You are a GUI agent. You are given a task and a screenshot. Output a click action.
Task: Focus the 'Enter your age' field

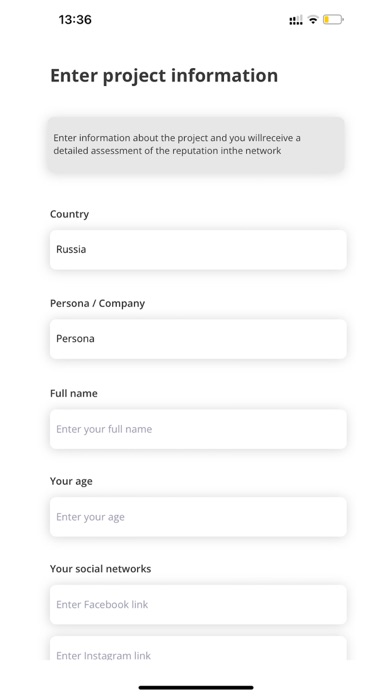pos(198,517)
